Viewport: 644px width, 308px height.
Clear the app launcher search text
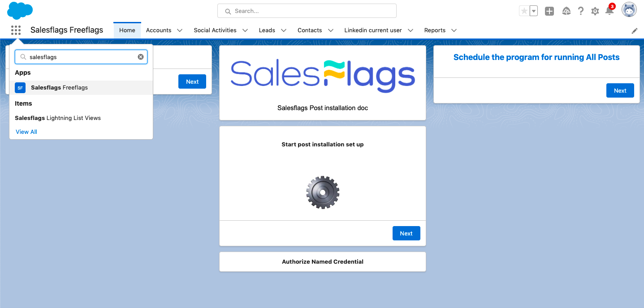(x=141, y=57)
